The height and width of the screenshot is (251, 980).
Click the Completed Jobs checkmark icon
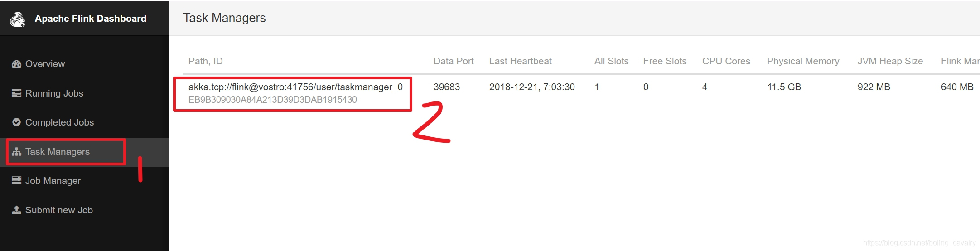(17, 122)
